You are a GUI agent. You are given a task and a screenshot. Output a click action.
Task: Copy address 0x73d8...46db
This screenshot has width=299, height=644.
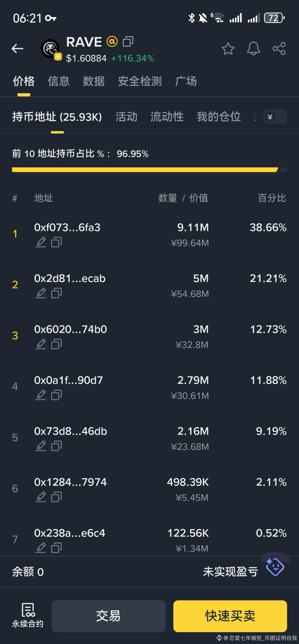(56, 446)
